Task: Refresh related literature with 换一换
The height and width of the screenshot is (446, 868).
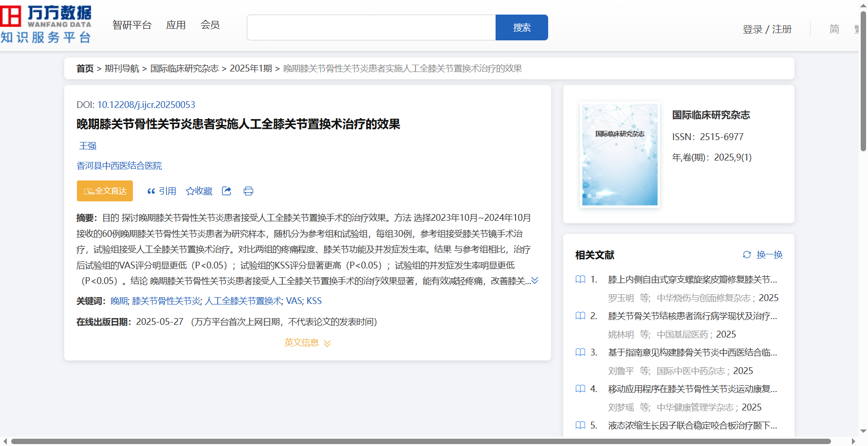Action: tap(762, 254)
